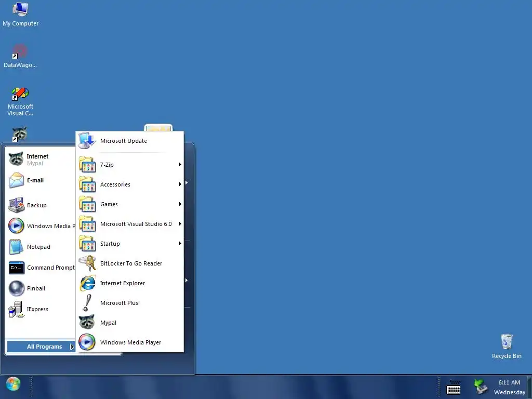This screenshot has width=532, height=399.
Task: Click the arrow beside All Programs
Action: (72, 347)
